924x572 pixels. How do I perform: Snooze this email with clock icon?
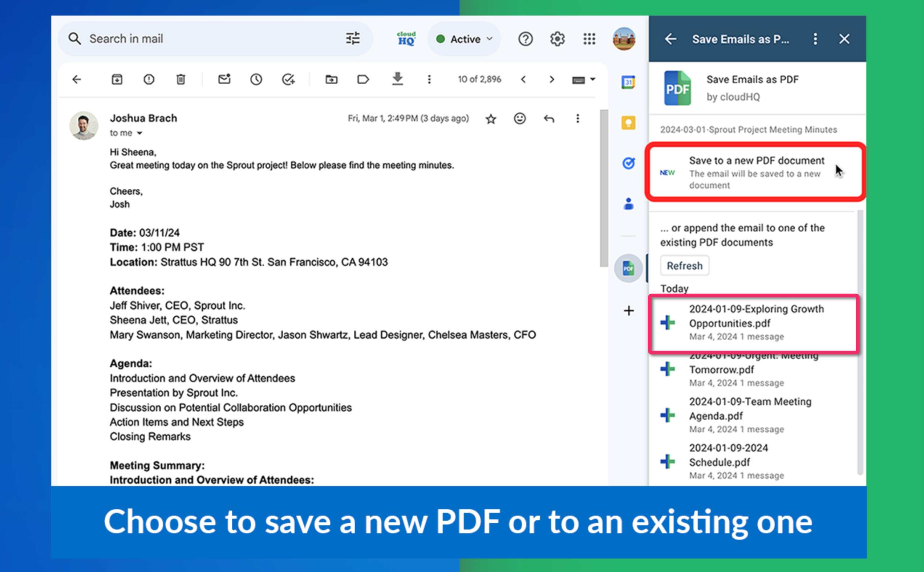[256, 79]
